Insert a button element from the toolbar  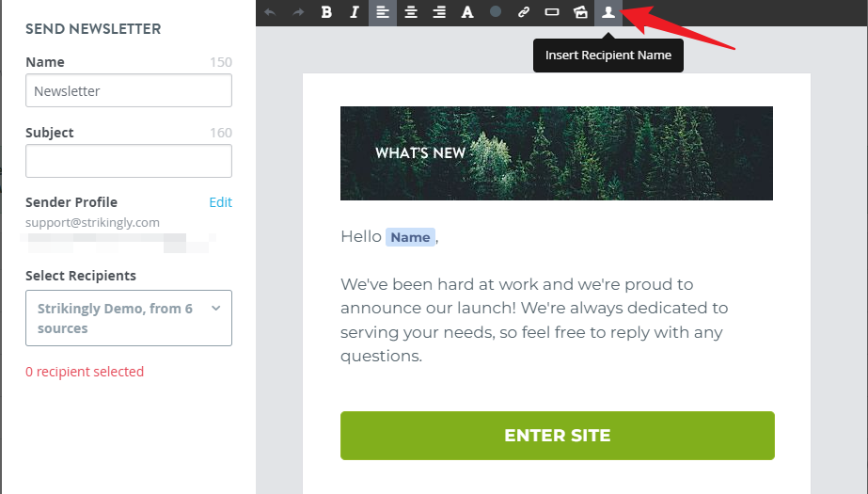click(x=552, y=11)
